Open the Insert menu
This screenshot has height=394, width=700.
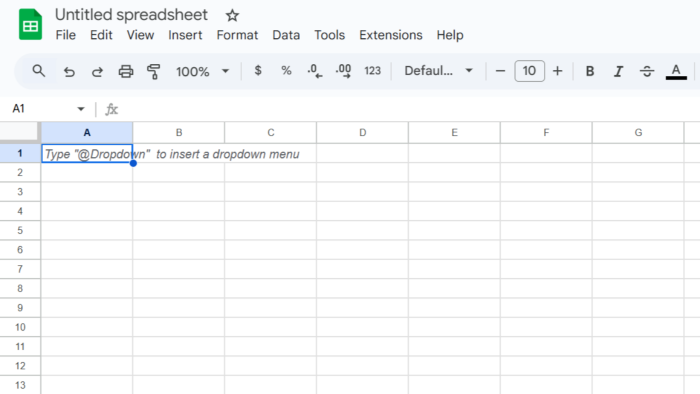pos(185,35)
